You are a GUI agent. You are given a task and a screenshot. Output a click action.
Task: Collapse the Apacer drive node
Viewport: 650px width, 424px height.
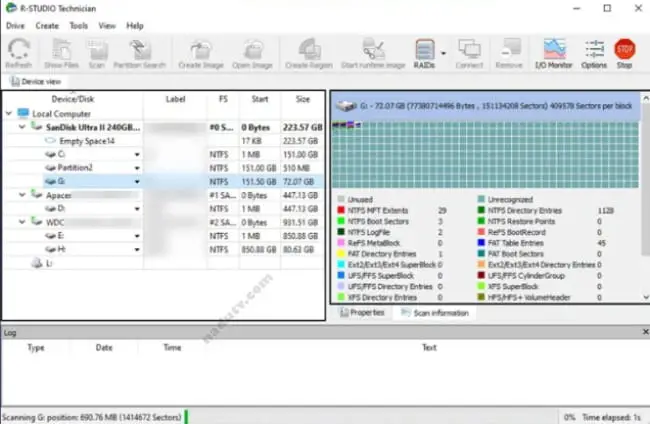coord(22,195)
